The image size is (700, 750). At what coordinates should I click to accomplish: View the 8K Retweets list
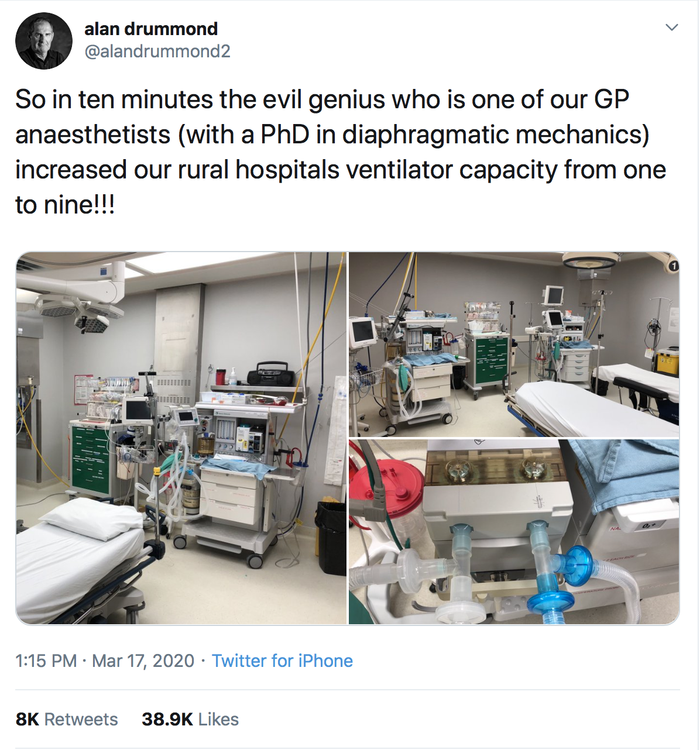(x=66, y=720)
